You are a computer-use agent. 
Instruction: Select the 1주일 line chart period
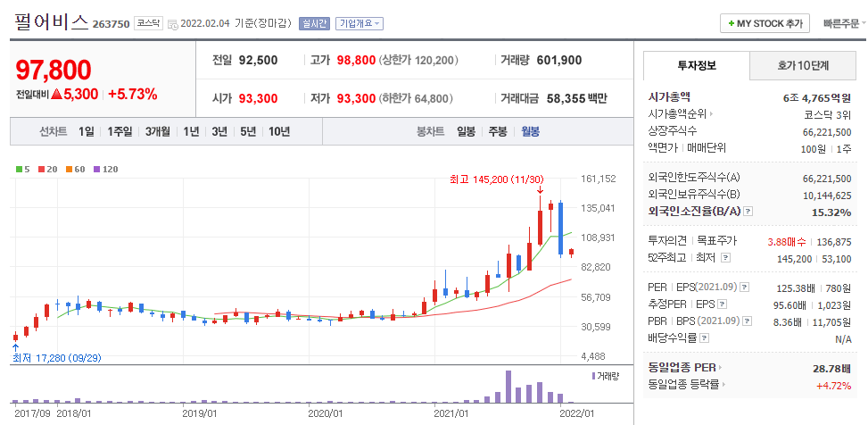point(120,132)
